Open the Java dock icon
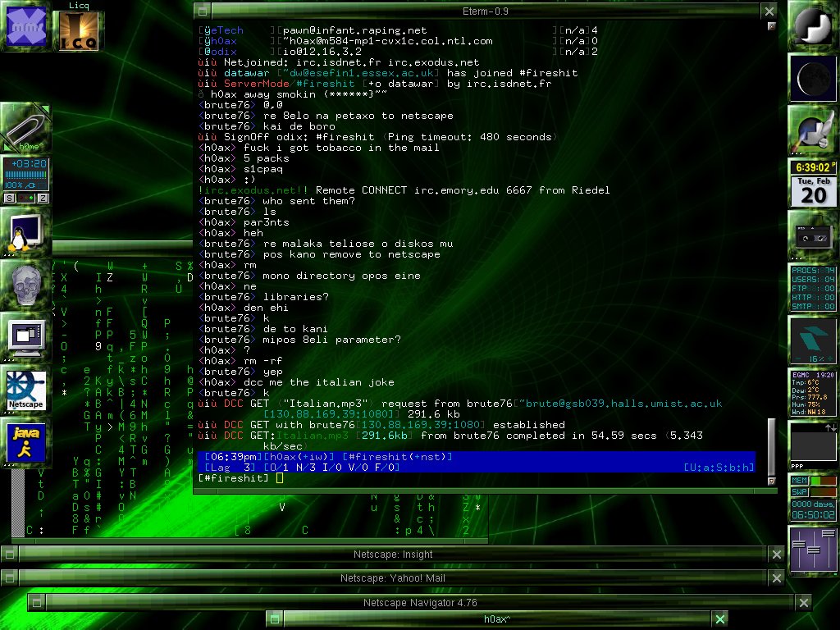 (x=25, y=442)
